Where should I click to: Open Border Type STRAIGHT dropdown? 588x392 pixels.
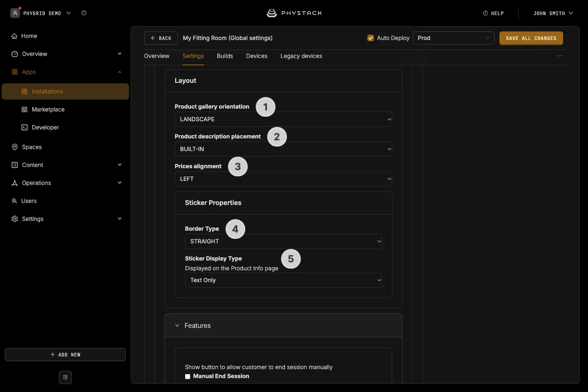(x=283, y=241)
